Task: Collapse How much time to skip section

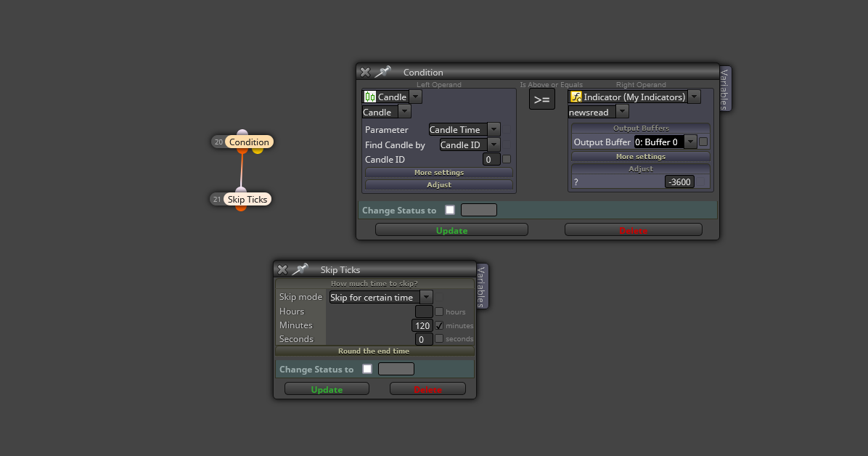Action: (x=374, y=283)
